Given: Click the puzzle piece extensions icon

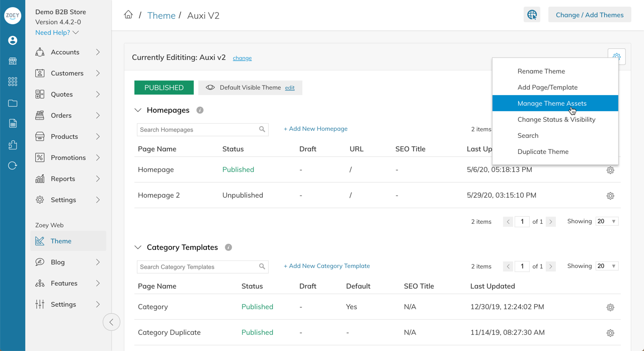Looking at the screenshot, I should tap(13, 145).
